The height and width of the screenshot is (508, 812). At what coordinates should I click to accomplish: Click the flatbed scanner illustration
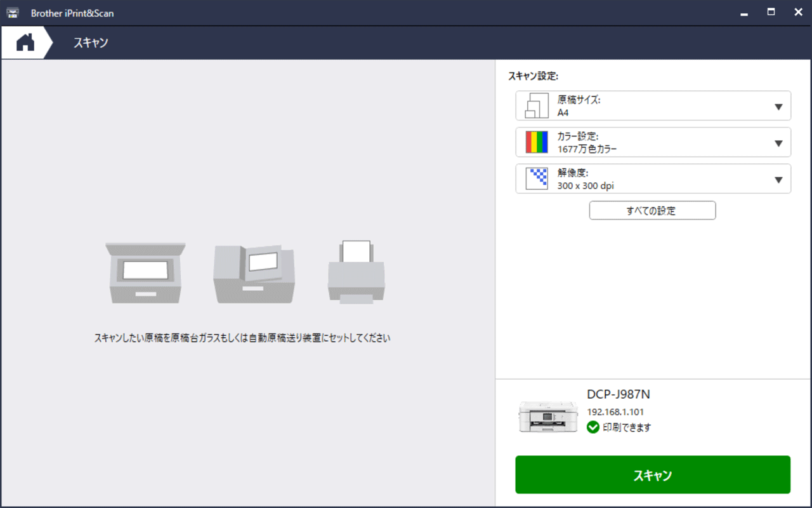click(145, 272)
